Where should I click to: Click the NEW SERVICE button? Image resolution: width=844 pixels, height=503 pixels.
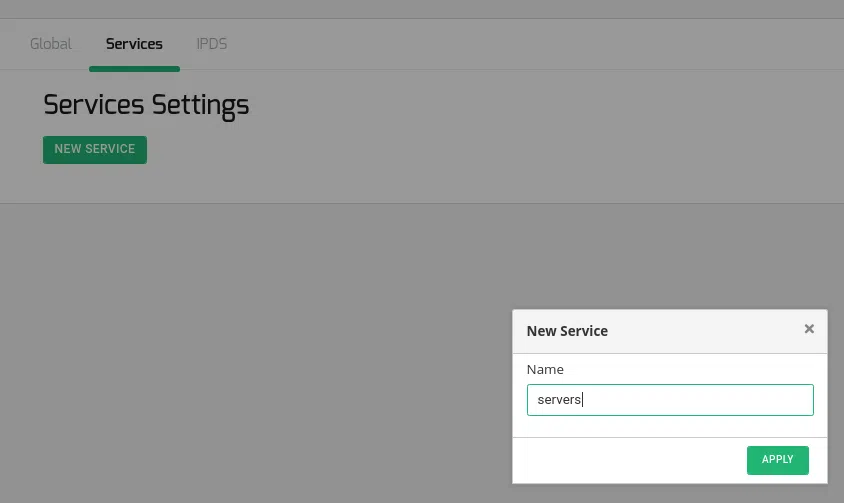95,150
